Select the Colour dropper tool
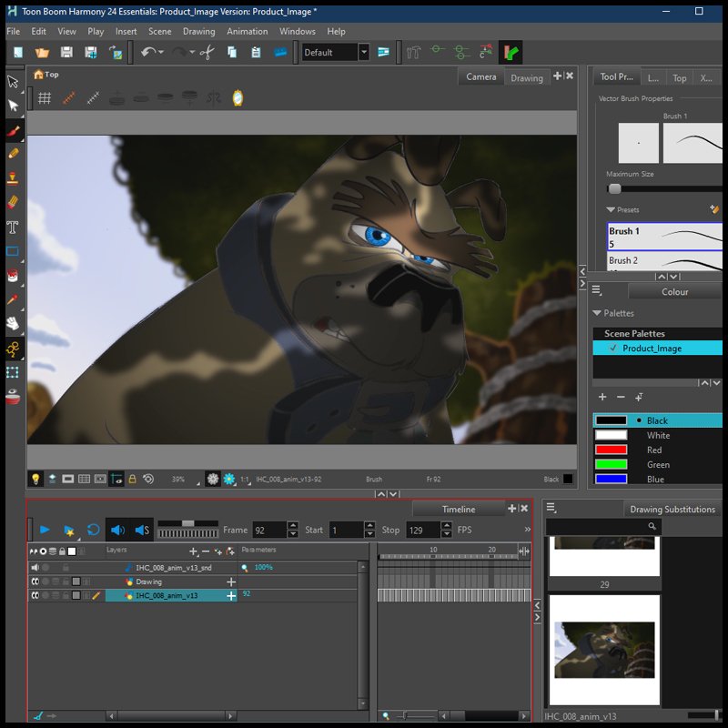Viewport: 728px width, 728px height. pos(13,300)
